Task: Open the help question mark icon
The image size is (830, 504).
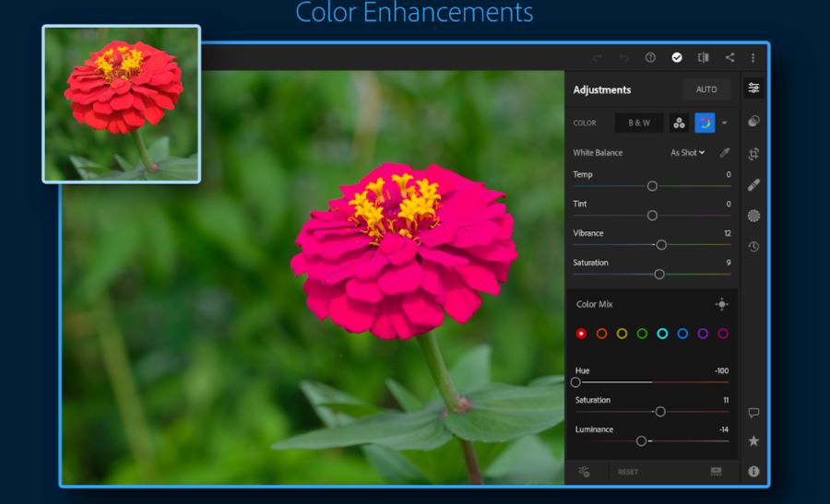Action: pos(650,57)
